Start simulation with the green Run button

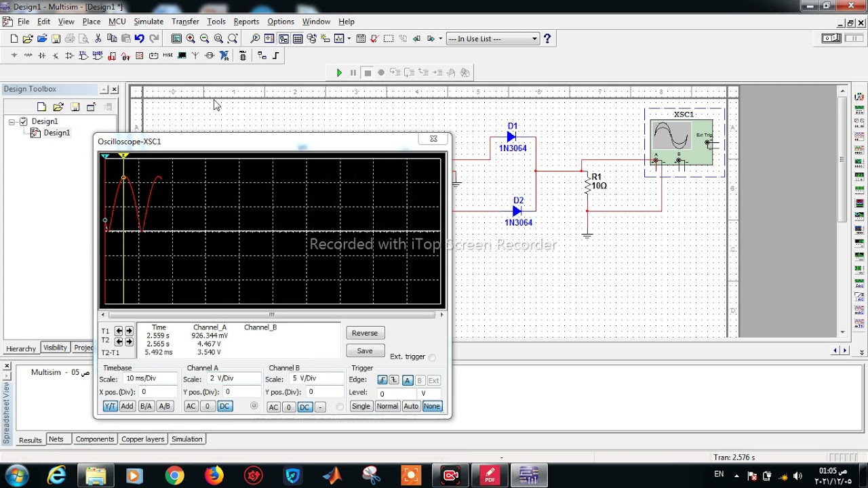tap(339, 73)
